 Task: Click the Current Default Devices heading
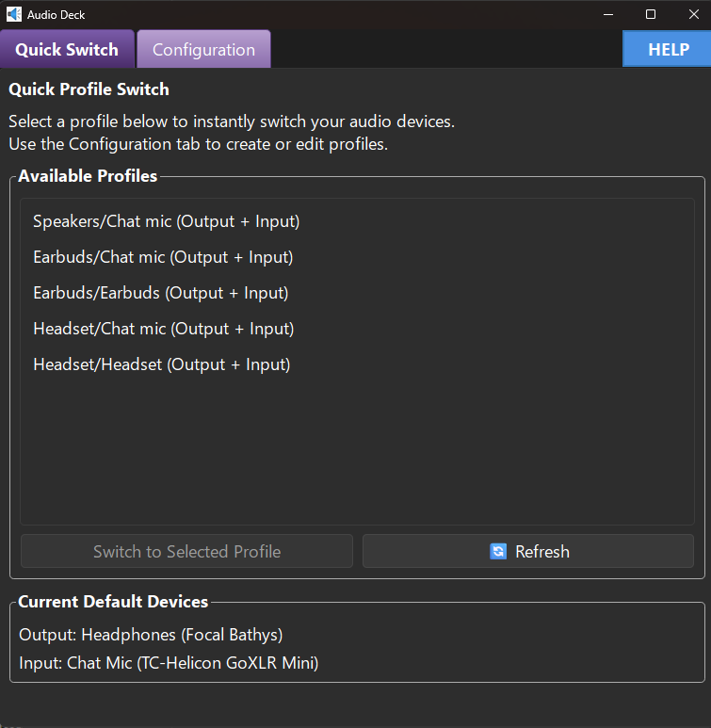(x=113, y=602)
